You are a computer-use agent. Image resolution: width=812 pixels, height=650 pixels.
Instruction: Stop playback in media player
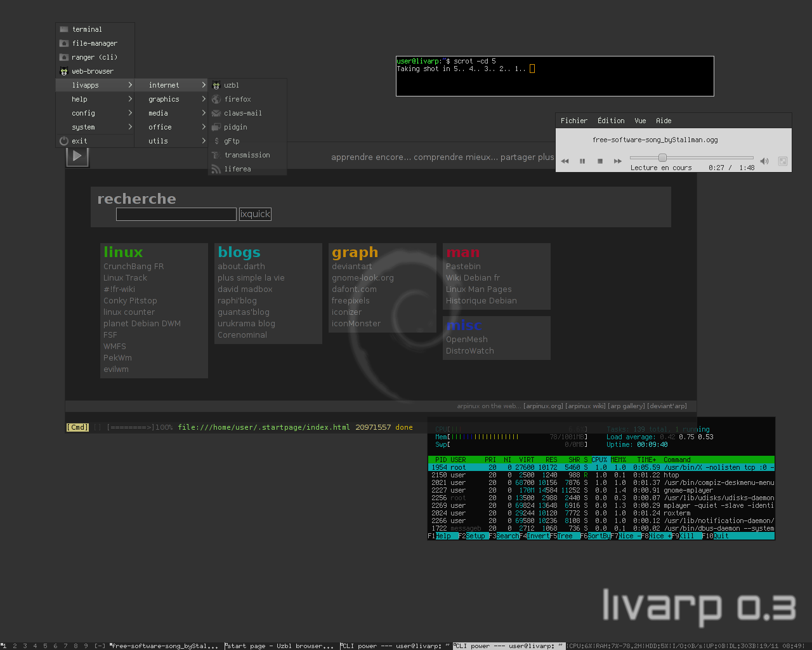[x=600, y=161]
